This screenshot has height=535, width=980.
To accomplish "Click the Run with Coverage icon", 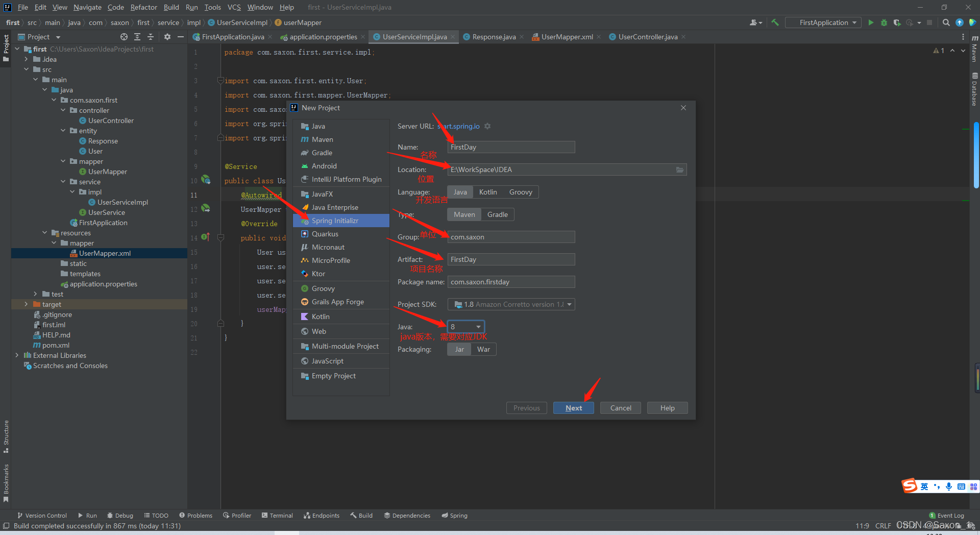I will (897, 22).
